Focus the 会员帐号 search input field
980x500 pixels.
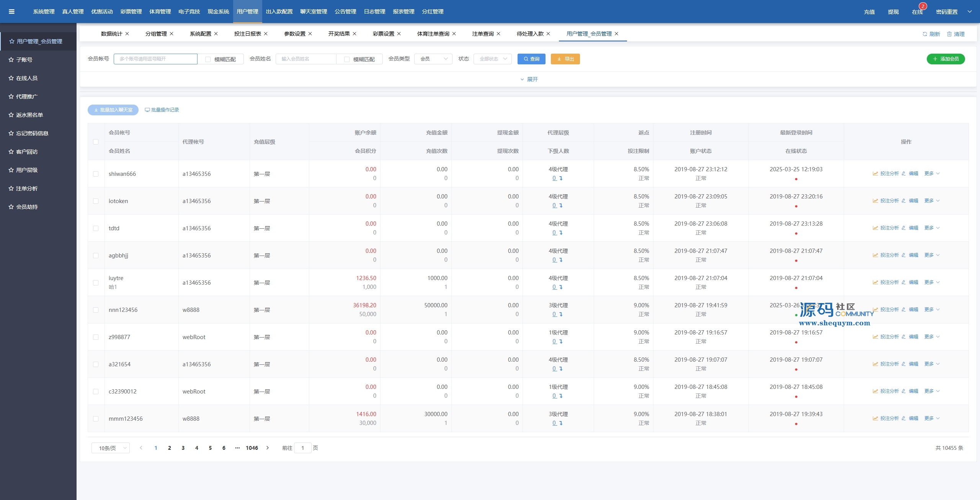[x=155, y=59]
